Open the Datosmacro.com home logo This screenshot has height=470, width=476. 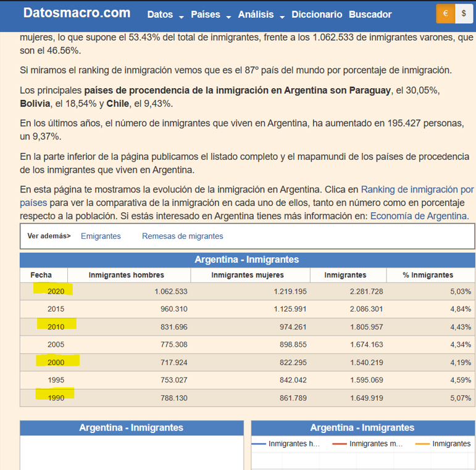click(x=77, y=13)
